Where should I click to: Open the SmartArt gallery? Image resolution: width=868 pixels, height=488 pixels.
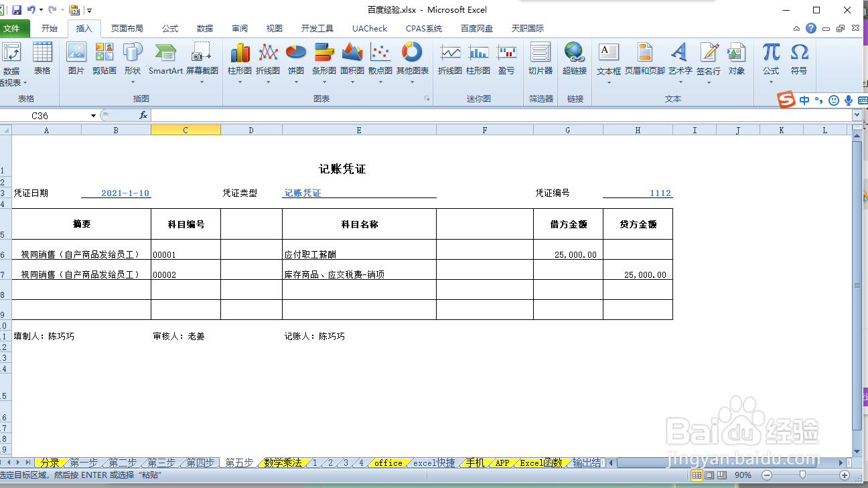pyautogui.click(x=165, y=60)
